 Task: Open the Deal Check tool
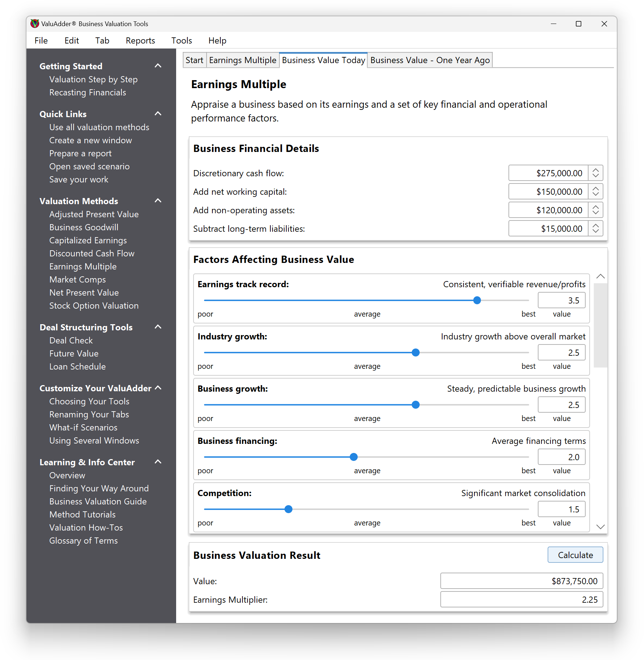[71, 341]
